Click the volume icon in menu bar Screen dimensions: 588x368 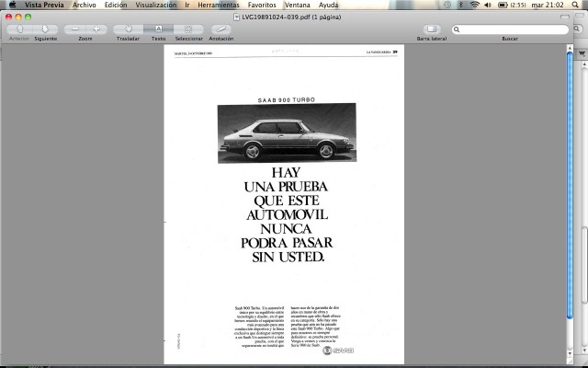488,5
